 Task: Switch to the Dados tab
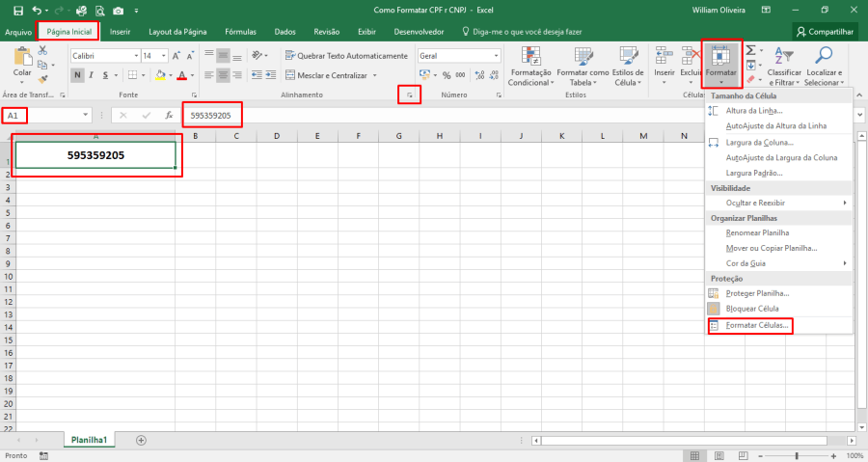[x=285, y=32]
